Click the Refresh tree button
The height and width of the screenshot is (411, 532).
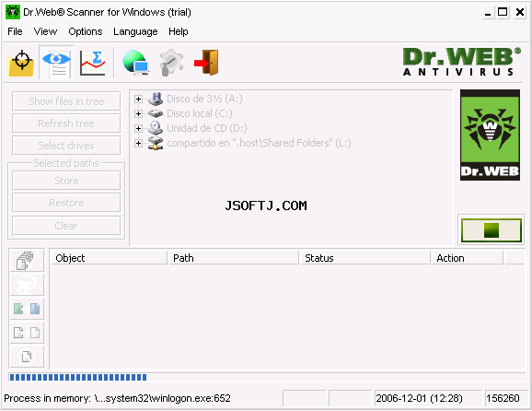tap(66, 123)
